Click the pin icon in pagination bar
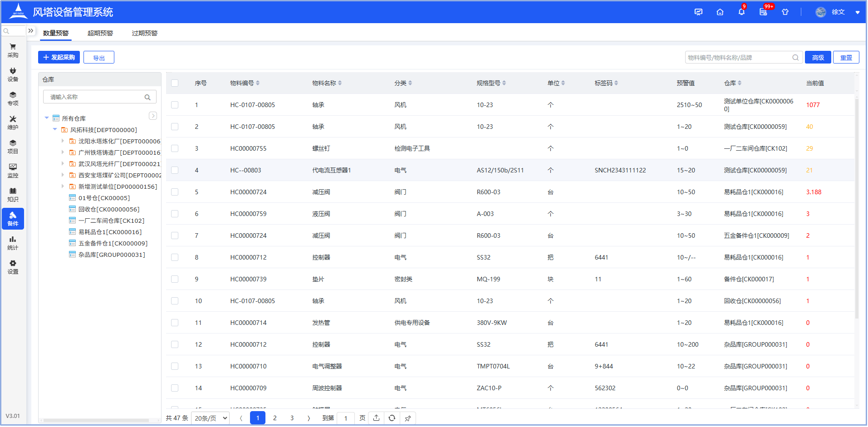The width and height of the screenshot is (868, 427). click(408, 418)
